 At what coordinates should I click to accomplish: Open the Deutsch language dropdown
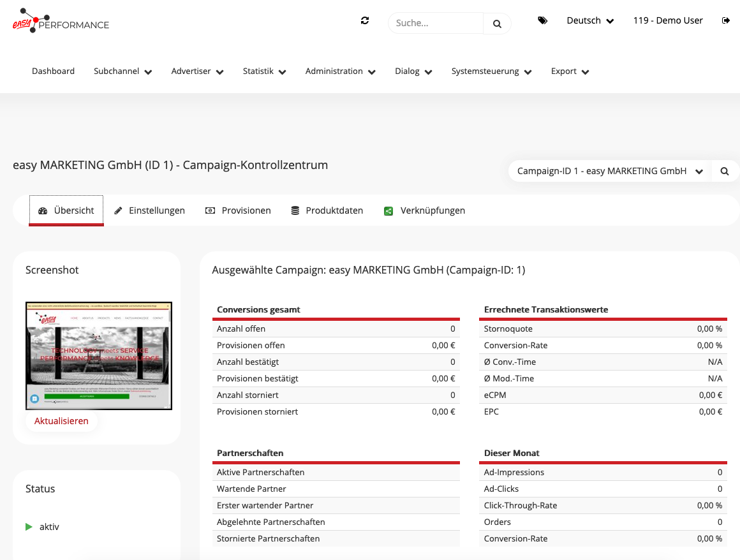click(x=590, y=20)
